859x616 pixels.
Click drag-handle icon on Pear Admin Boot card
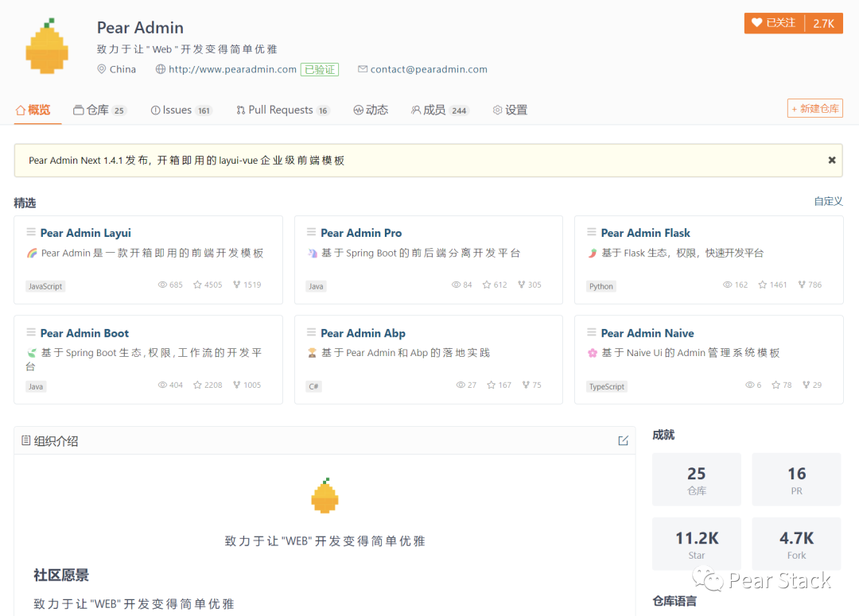31,332
